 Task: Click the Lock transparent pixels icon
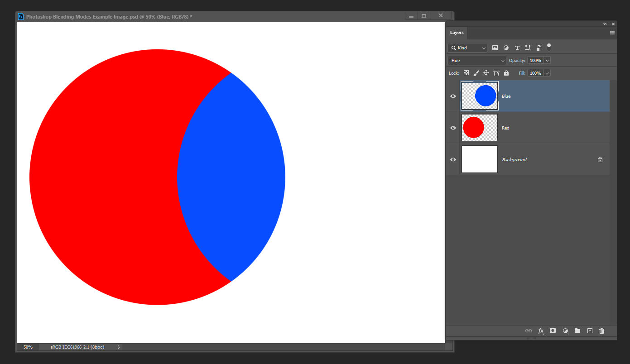[466, 73]
